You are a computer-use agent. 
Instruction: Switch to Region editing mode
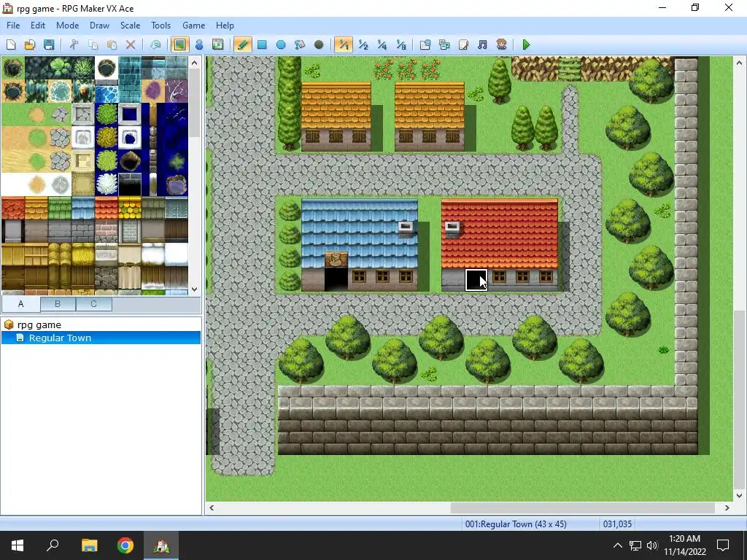(217, 44)
